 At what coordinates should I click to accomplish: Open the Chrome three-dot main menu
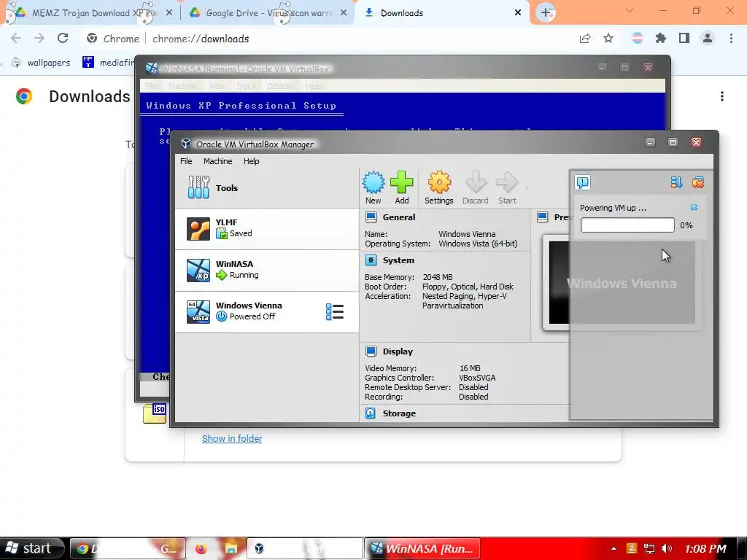click(x=731, y=38)
